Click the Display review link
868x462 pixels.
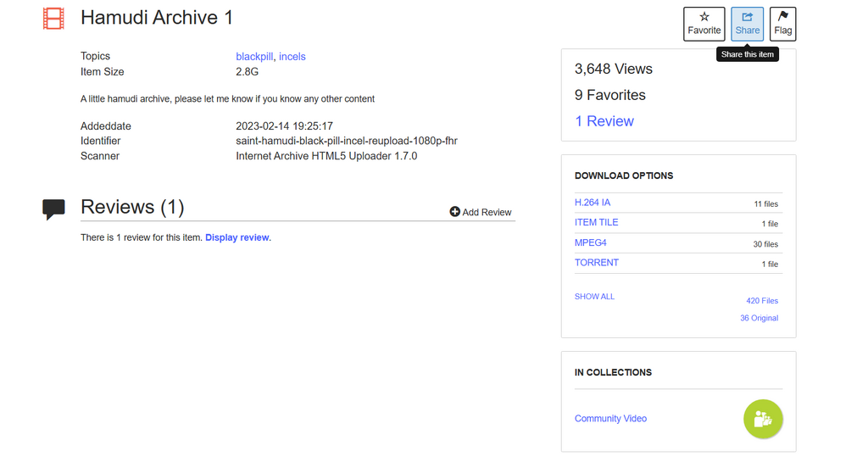237,237
